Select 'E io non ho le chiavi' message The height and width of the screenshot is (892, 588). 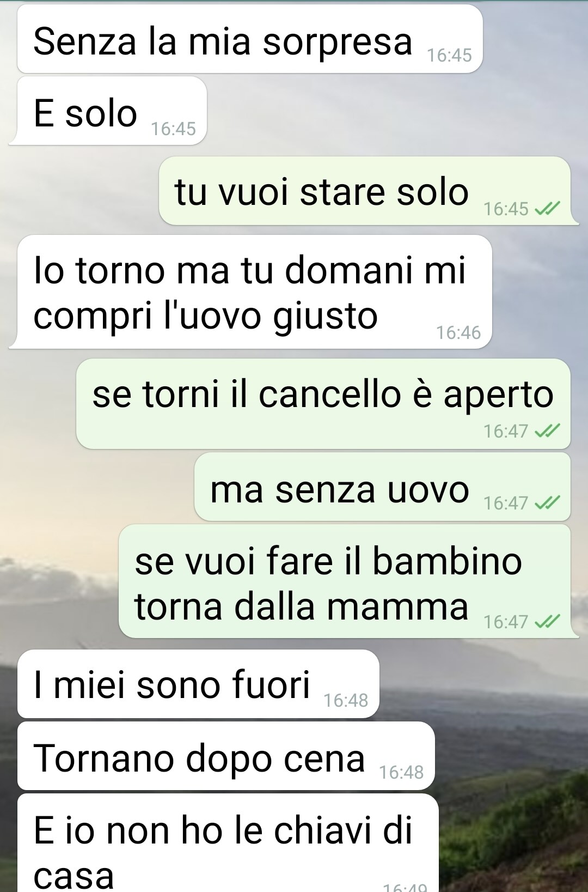(228, 843)
